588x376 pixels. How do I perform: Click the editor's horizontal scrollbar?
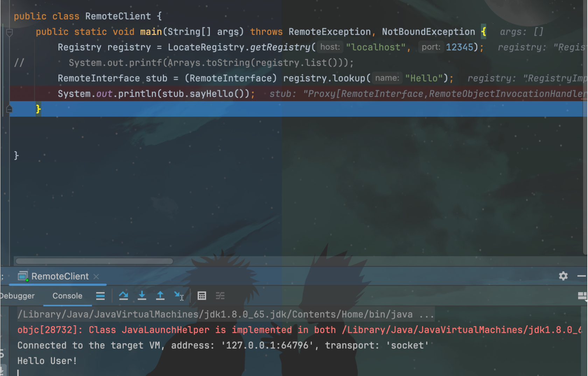[x=94, y=261]
